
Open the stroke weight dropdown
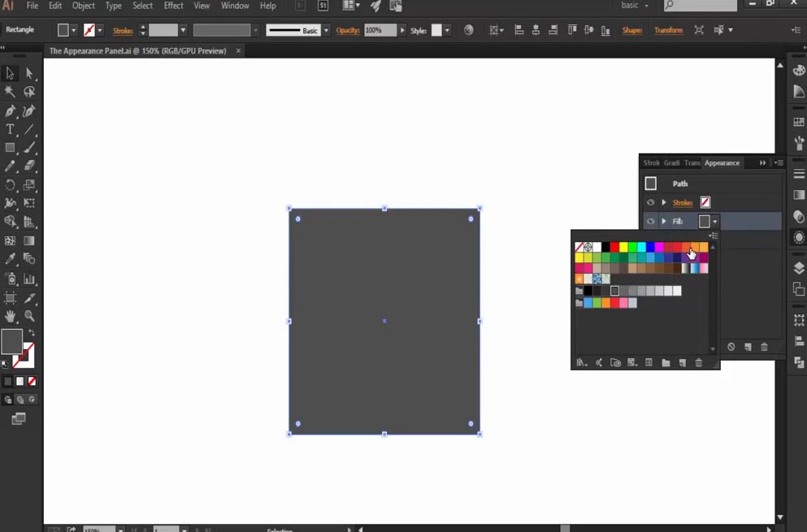[183, 30]
